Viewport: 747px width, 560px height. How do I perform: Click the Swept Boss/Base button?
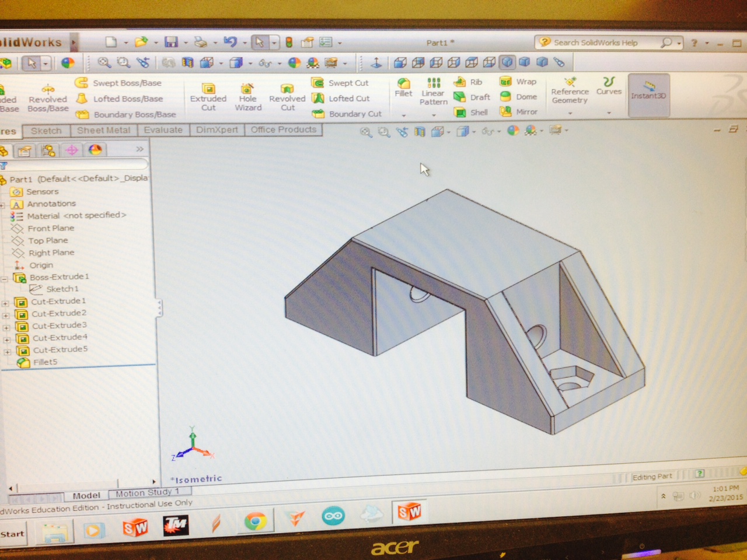coord(118,83)
